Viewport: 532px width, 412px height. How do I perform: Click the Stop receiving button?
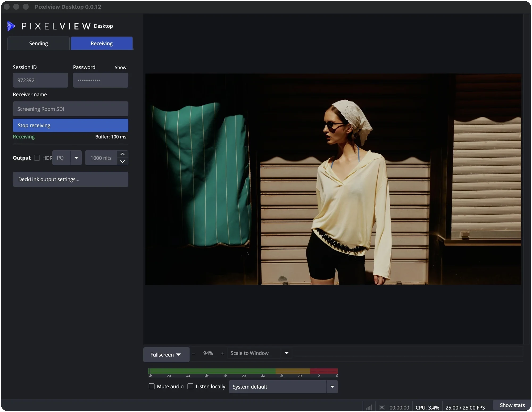pyautogui.click(x=70, y=126)
